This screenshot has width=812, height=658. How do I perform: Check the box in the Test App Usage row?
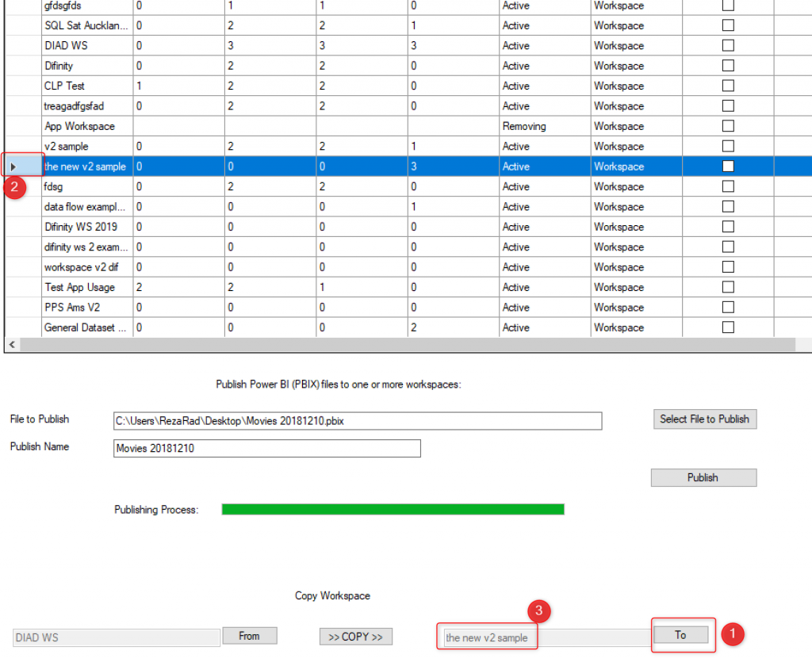pos(727,287)
